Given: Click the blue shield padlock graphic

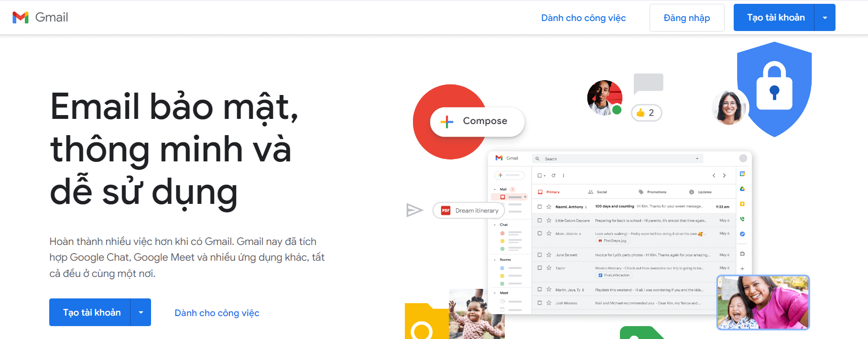Looking at the screenshot, I should [774, 89].
